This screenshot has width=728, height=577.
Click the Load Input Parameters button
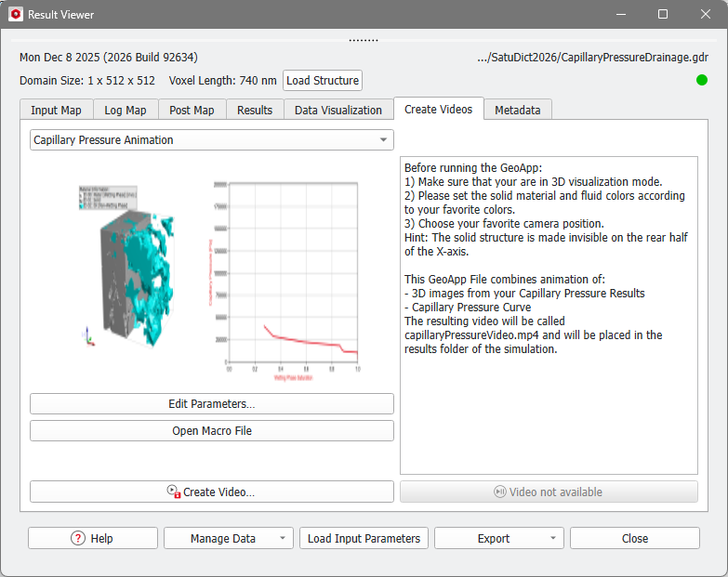tap(364, 539)
